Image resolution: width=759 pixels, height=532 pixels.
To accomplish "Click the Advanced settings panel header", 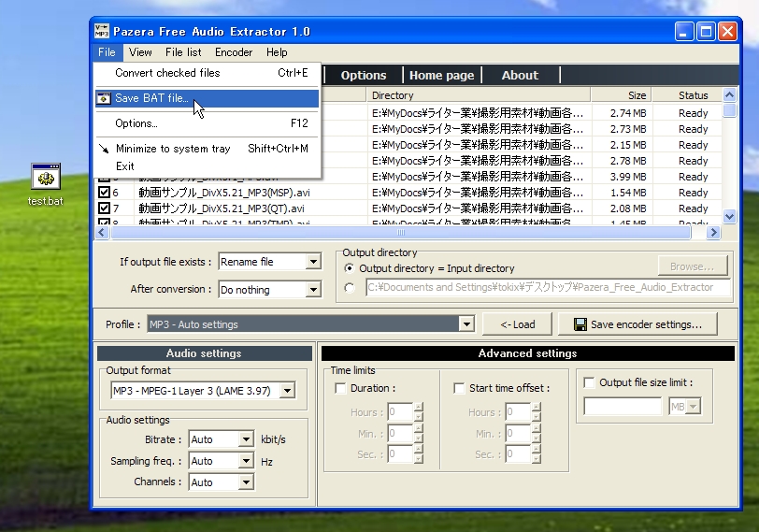I will click(x=527, y=353).
